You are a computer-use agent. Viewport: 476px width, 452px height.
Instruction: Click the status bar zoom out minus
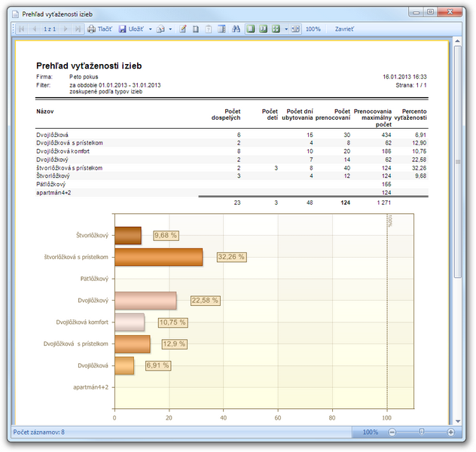click(392, 432)
